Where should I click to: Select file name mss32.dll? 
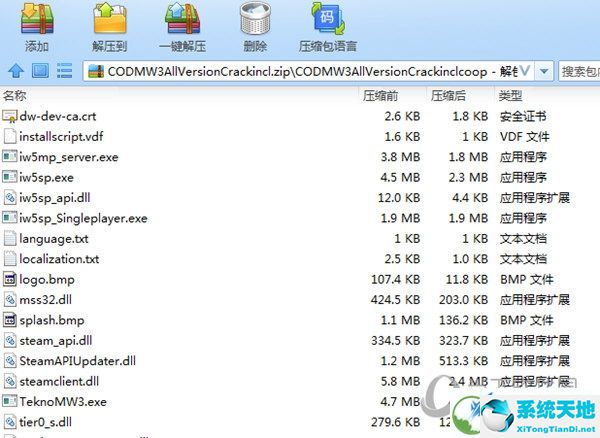46,300
